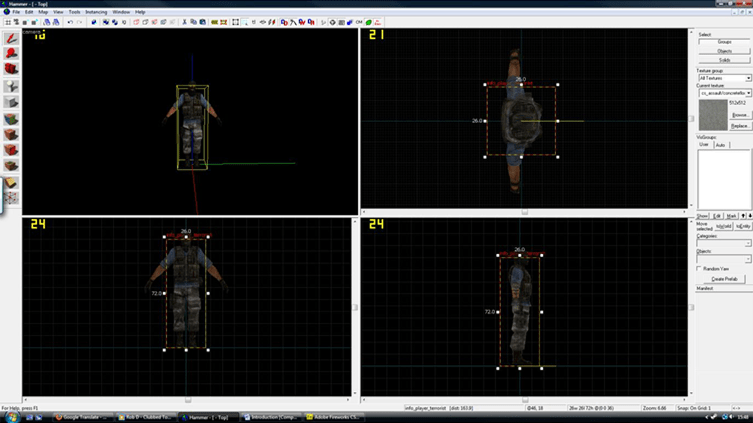This screenshot has height=423, width=753.
Task: Click the top-view horizontal scrollbar thumb
Action: point(524,212)
